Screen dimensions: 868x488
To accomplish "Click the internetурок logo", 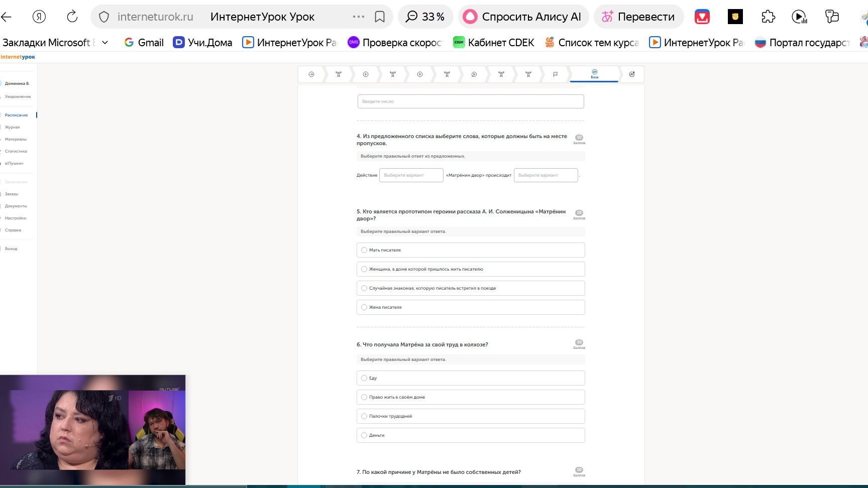I will 18,57.
